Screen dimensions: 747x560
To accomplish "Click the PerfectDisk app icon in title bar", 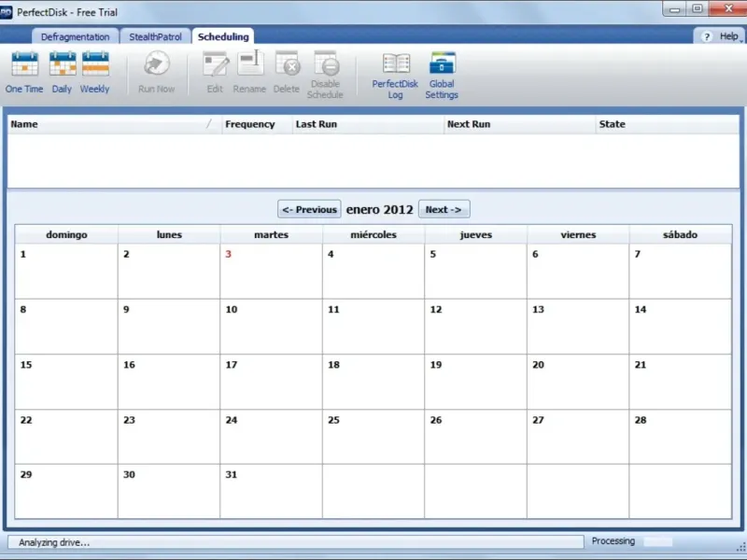I will click(6, 12).
